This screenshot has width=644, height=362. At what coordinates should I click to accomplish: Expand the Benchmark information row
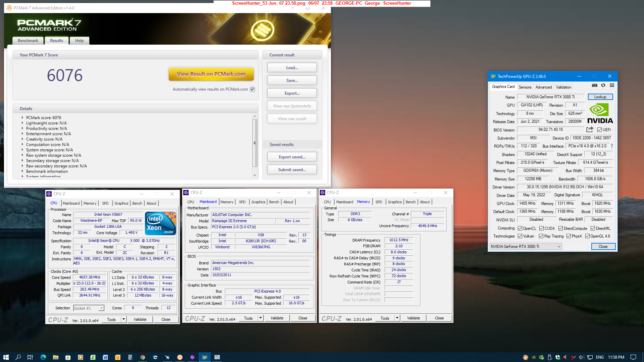coord(22,171)
